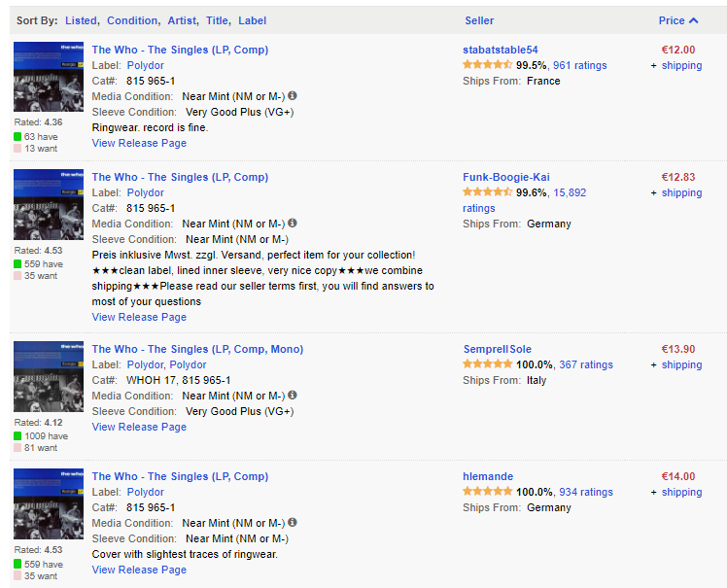Open 961 ratings for stabatstable54
The image size is (727, 588).
coord(579,65)
